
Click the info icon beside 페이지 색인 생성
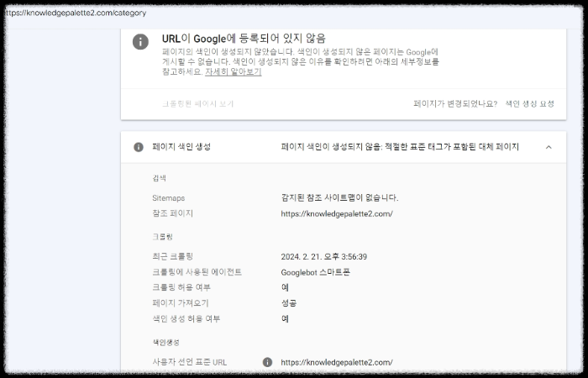139,147
